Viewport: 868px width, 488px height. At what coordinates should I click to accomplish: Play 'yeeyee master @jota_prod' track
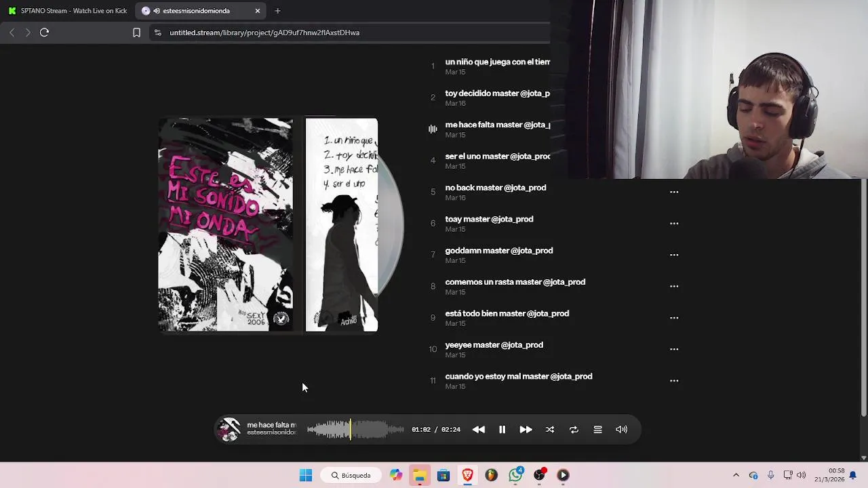[x=494, y=345]
